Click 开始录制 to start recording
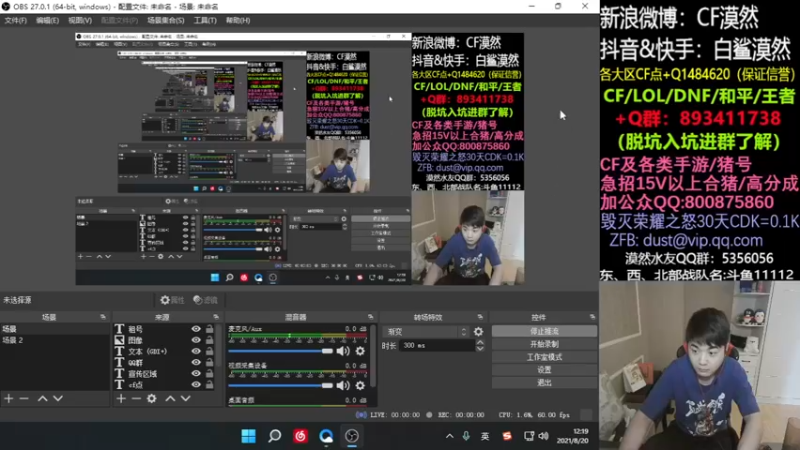 pyautogui.click(x=544, y=344)
